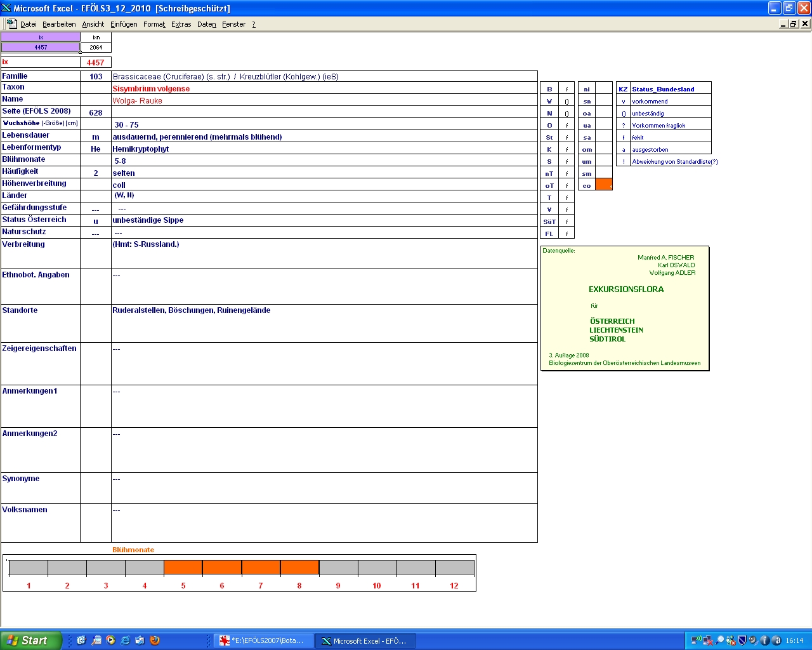The height and width of the screenshot is (650, 812).
Task: Click the 'i' info tray icon
Action: click(x=764, y=640)
